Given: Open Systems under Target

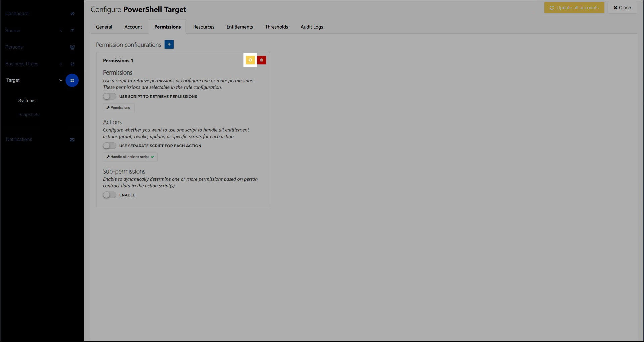Looking at the screenshot, I should tap(27, 101).
